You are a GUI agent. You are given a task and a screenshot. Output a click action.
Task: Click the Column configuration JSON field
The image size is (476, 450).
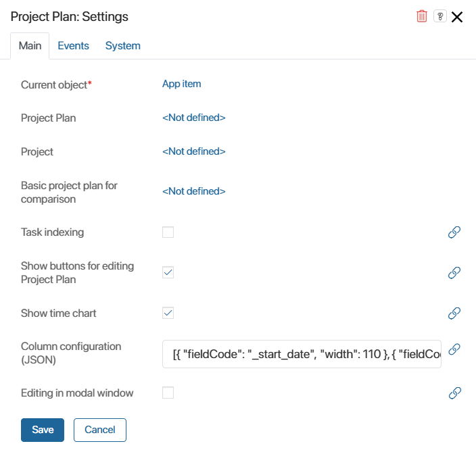pos(302,354)
